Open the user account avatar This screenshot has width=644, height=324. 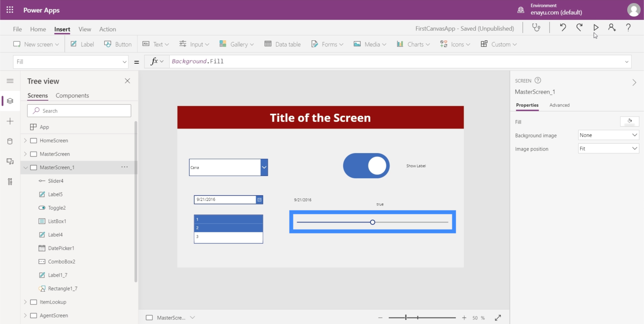[x=633, y=10]
